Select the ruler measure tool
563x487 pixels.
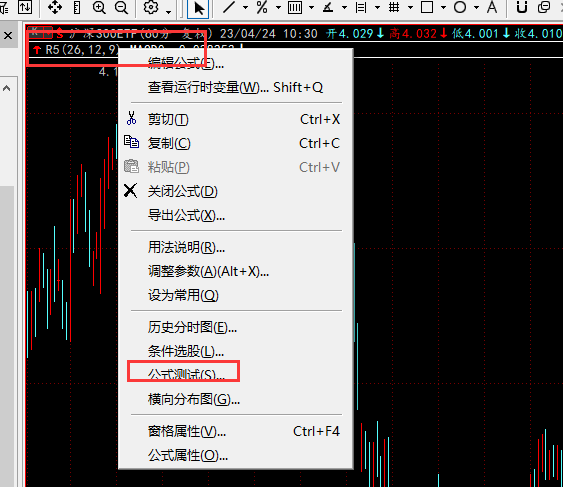click(77, 7)
